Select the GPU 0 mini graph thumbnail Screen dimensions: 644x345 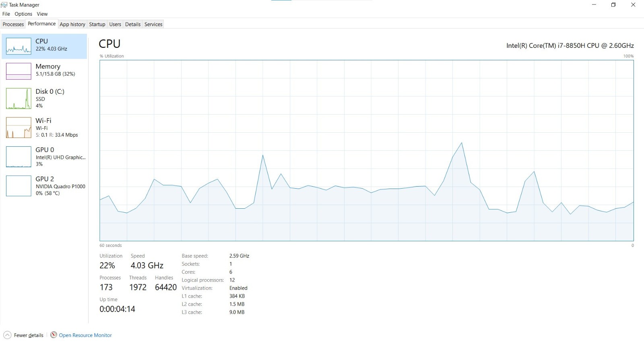point(19,157)
